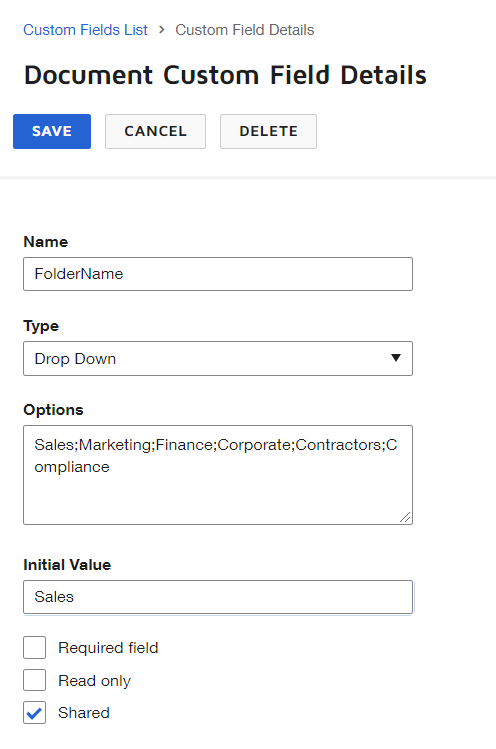Save the custom field changes
This screenshot has width=496, height=749.
(x=52, y=131)
